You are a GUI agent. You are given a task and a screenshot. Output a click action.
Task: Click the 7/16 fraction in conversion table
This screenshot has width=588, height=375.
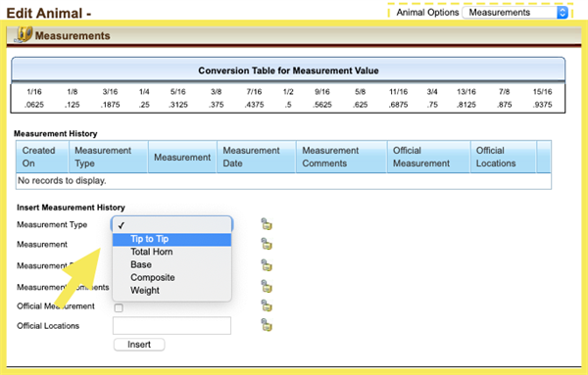254,92
